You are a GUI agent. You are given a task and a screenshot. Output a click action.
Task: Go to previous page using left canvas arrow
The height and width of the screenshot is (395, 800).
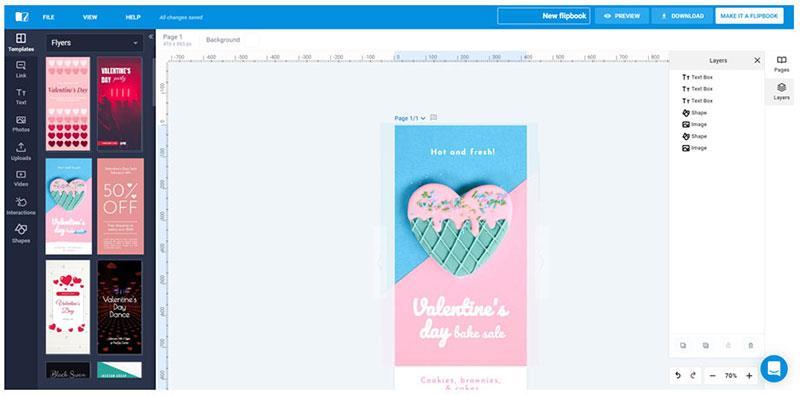(379, 262)
